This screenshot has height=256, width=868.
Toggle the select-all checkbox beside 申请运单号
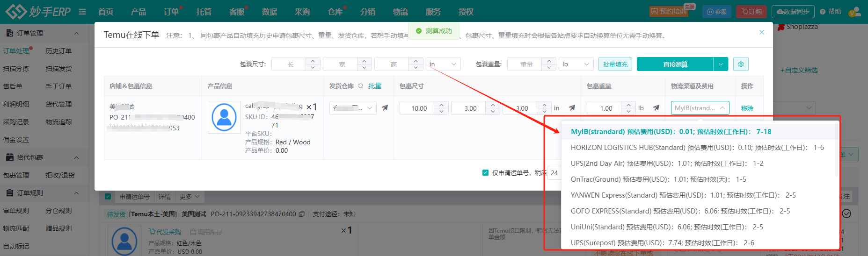(x=108, y=197)
